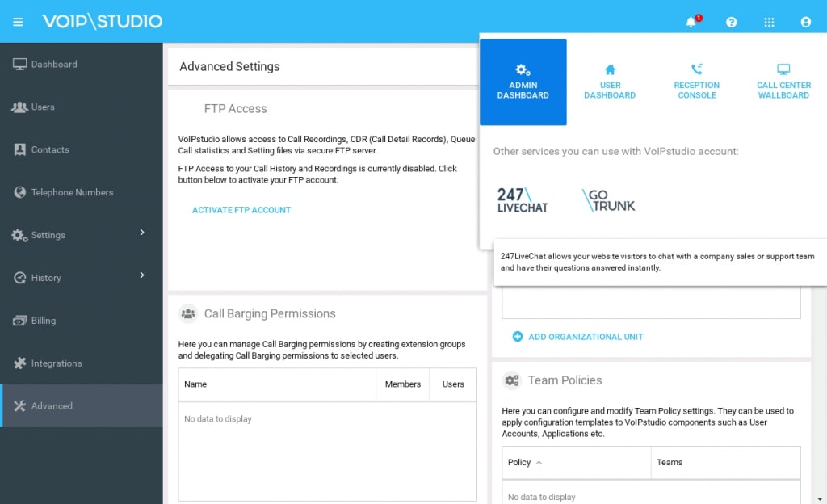This screenshot has height=504, width=827.
Task: Click the GoTrunk service logo
Action: [609, 200]
